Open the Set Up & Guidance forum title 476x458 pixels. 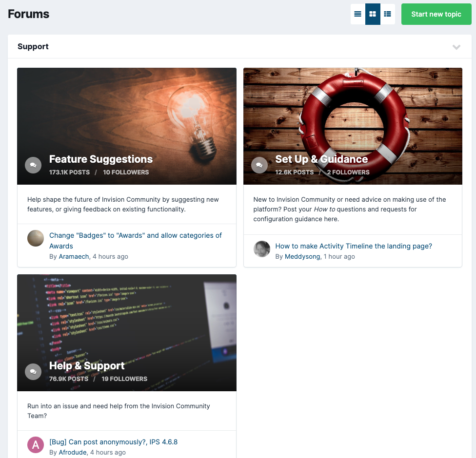[x=321, y=159]
